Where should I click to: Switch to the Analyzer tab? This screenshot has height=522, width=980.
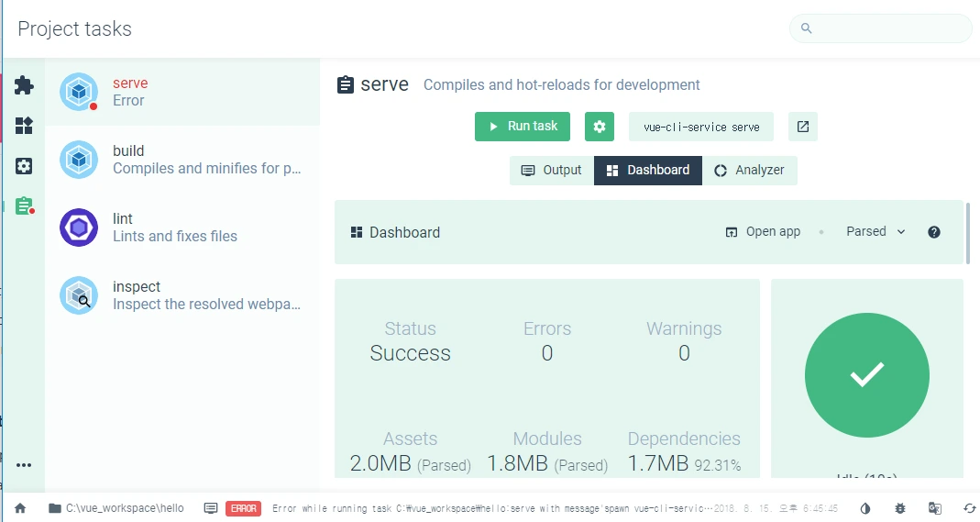click(749, 170)
